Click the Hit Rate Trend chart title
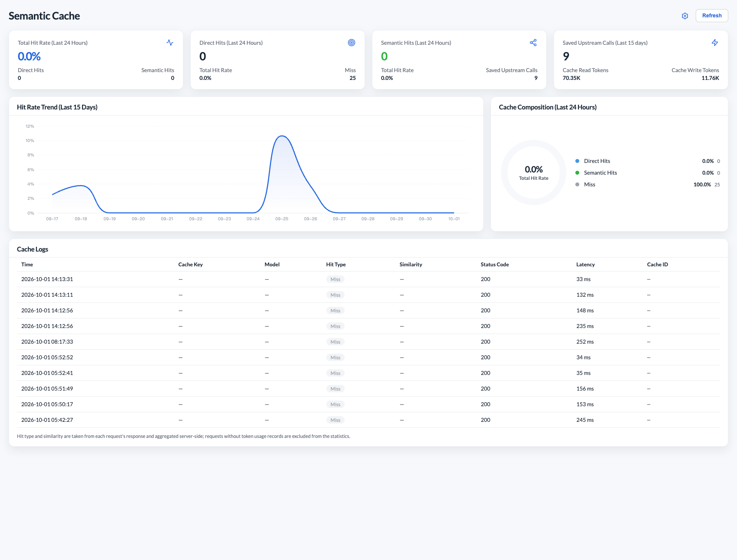The image size is (737, 560). (57, 107)
